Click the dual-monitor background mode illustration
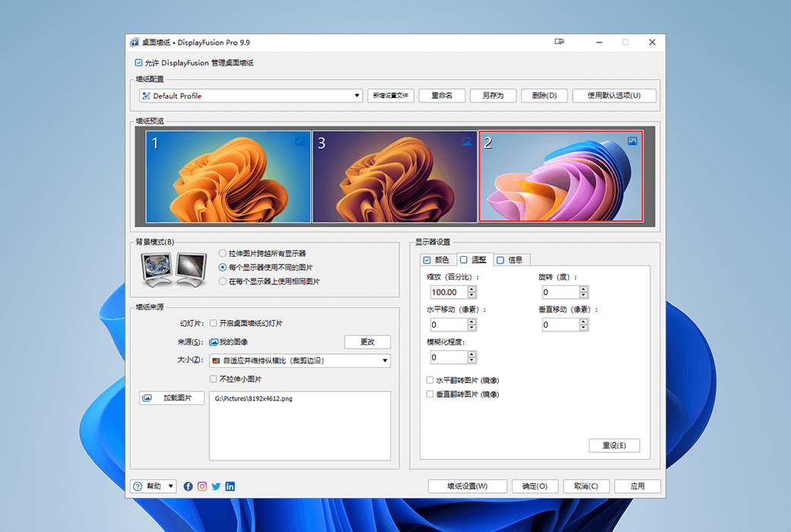The image size is (791, 532). tap(174, 269)
